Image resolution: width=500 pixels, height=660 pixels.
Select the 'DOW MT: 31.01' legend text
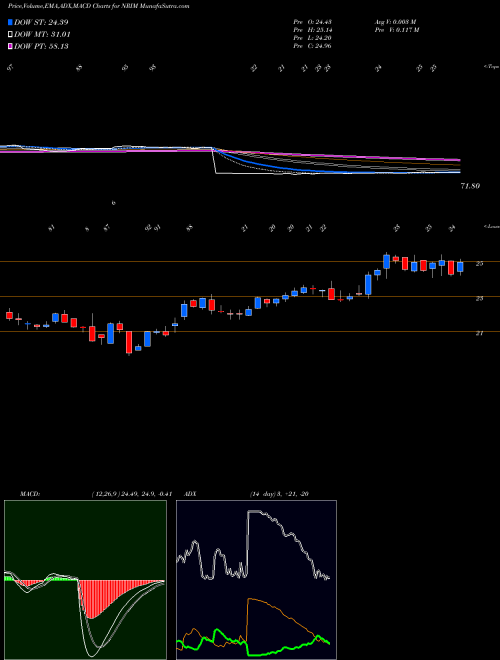pos(42,35)
